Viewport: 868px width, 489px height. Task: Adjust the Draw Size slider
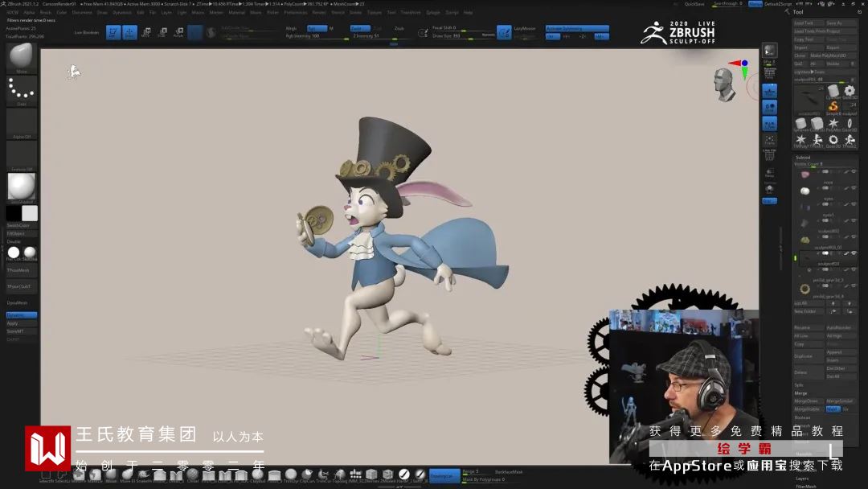point(462,35)
